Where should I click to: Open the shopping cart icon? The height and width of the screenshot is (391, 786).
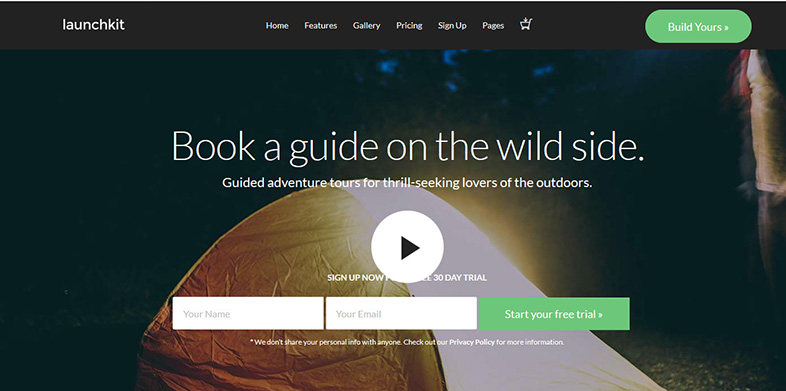[x=525, y=24]
